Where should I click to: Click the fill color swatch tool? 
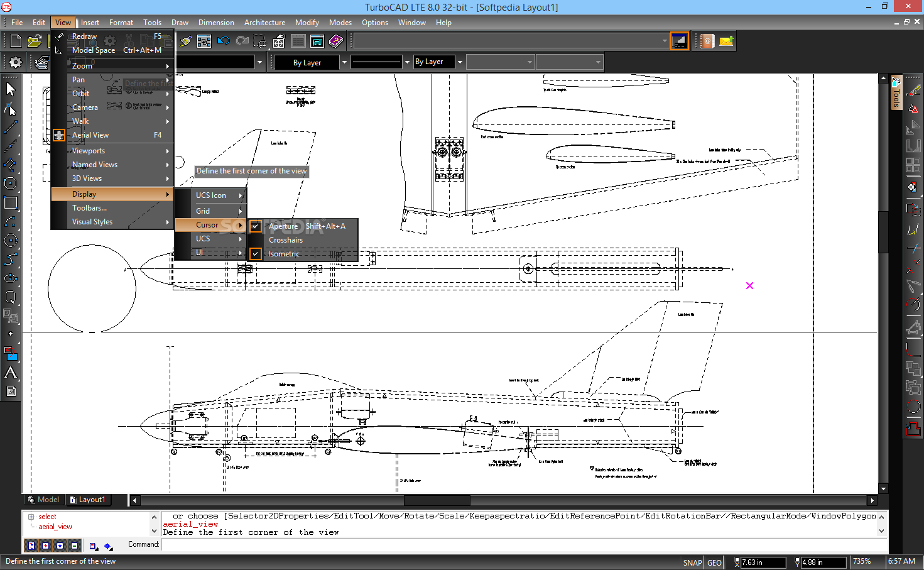pyautogui.click(x=11, y=353)
